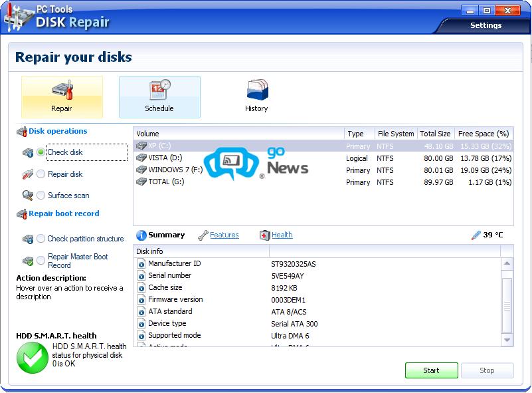
Task: Click the VISTA (D:) drive icon
Action: [x=141, y=158]
